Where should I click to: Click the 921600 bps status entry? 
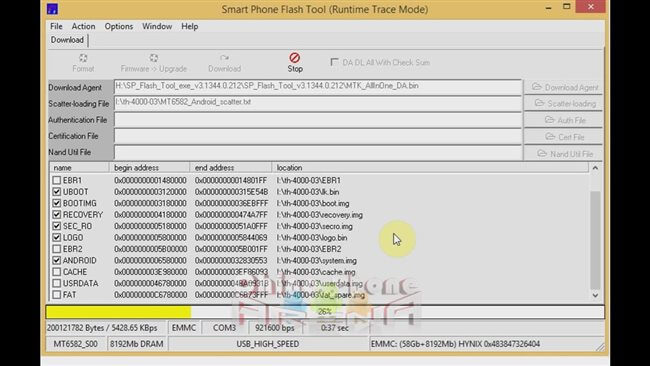(x=275, y=328)
